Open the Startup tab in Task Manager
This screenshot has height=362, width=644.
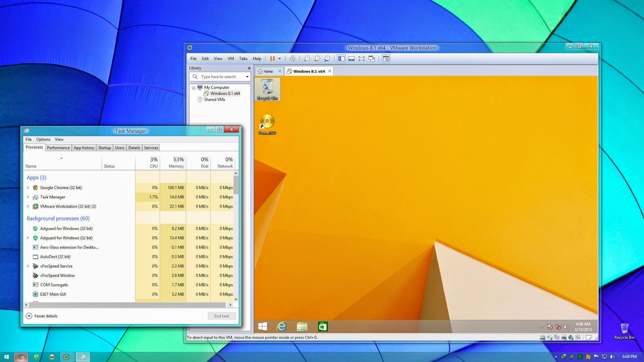click(105, 148)
